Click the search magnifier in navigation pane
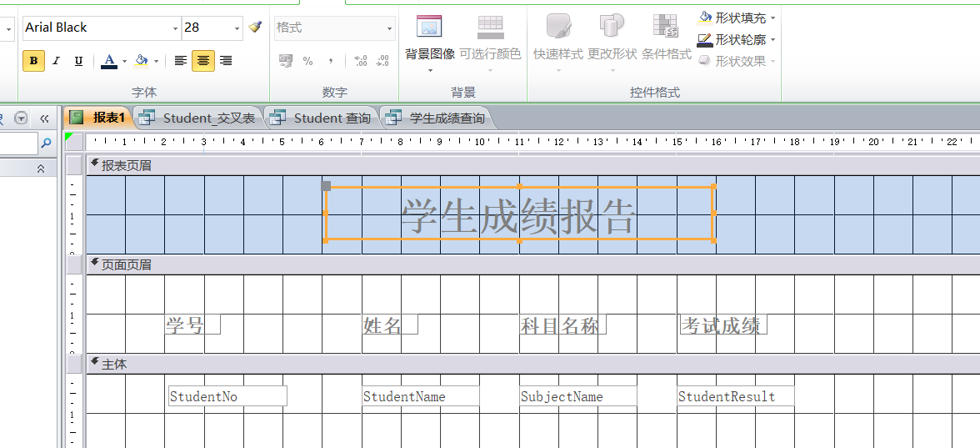Viewport: 980px width, 448px height. [x=47, y=143]
